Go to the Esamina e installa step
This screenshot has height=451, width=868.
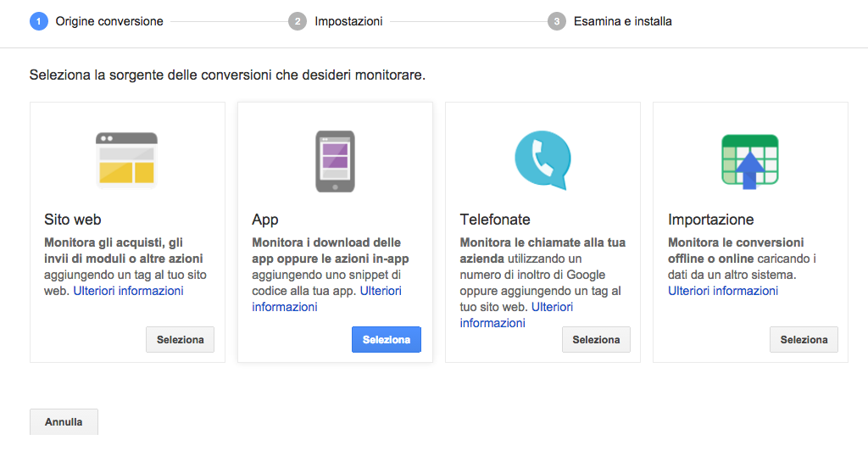pos(623,21)
